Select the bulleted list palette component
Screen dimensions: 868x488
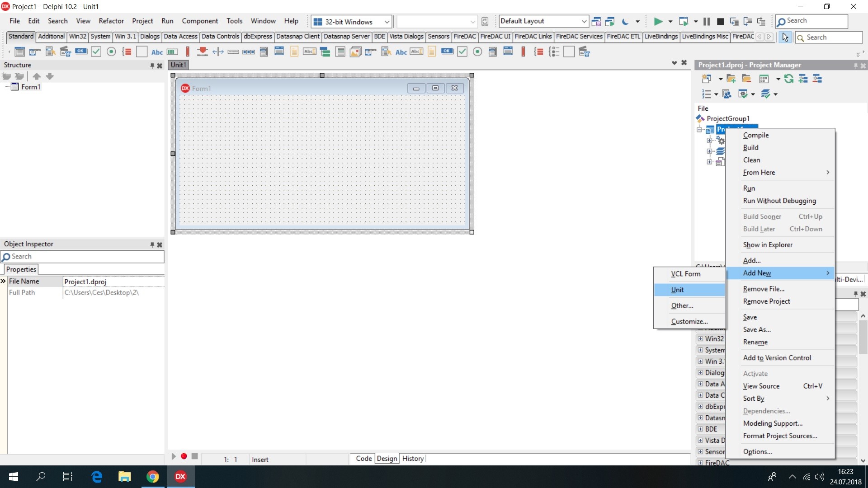[554, 52]
